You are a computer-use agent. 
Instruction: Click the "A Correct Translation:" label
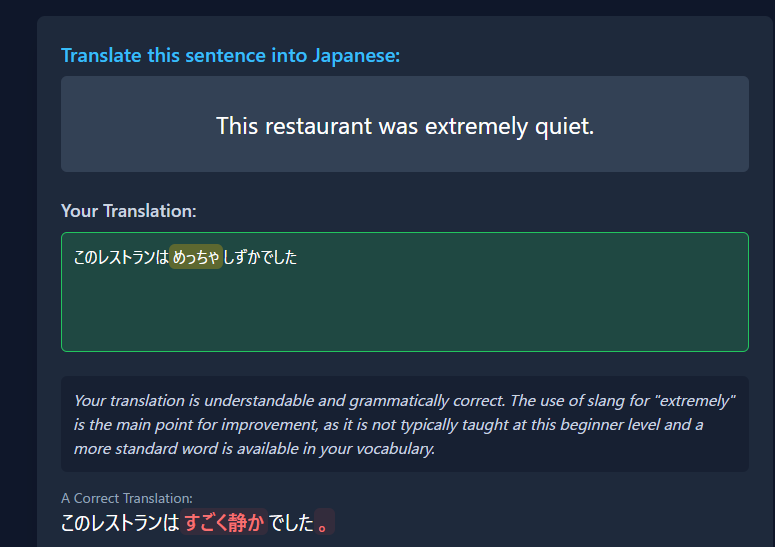click(127, 498)
